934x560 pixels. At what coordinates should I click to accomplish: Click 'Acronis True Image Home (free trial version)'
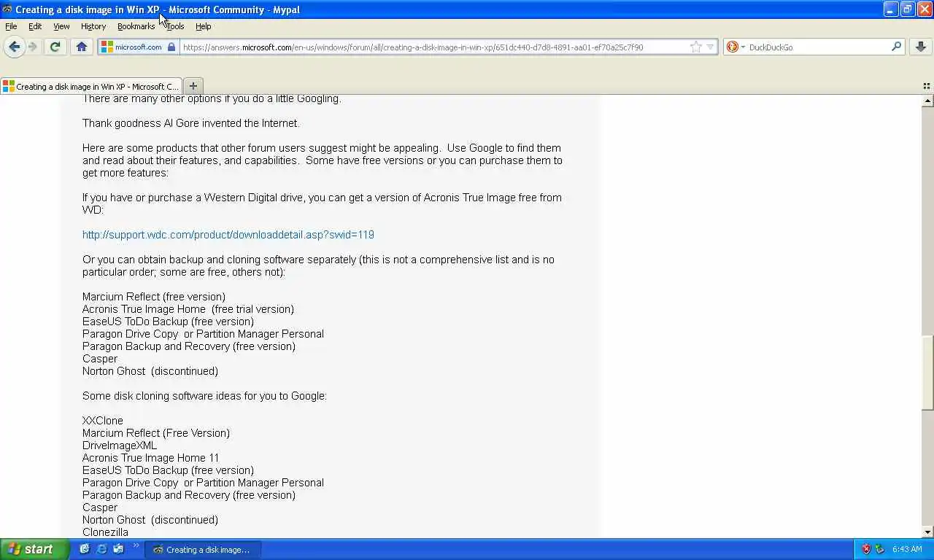188,309
